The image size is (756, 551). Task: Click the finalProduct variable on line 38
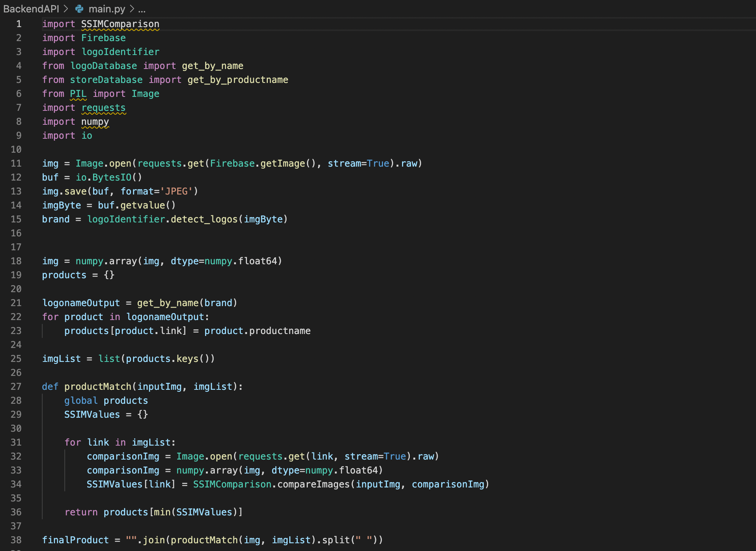click(x=75, y=540)
